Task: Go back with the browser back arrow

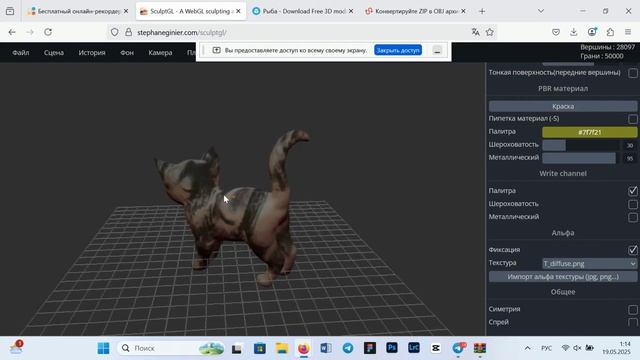Action: pos(12,32)
